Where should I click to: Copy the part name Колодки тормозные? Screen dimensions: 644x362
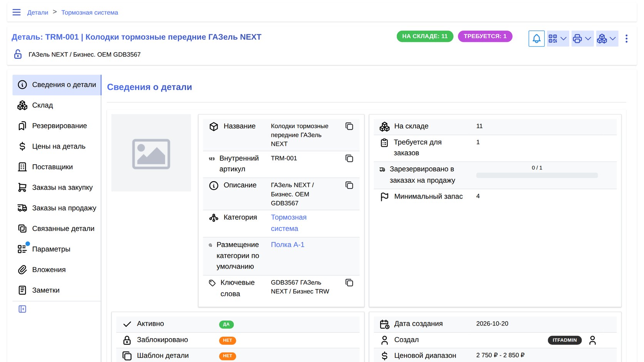[x=349, y=126]
